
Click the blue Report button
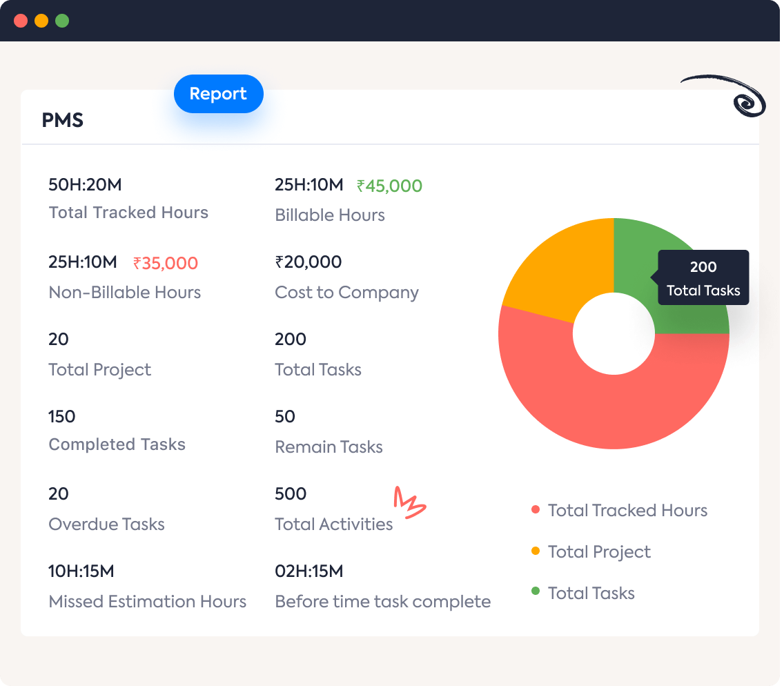[x=218, y=94]
